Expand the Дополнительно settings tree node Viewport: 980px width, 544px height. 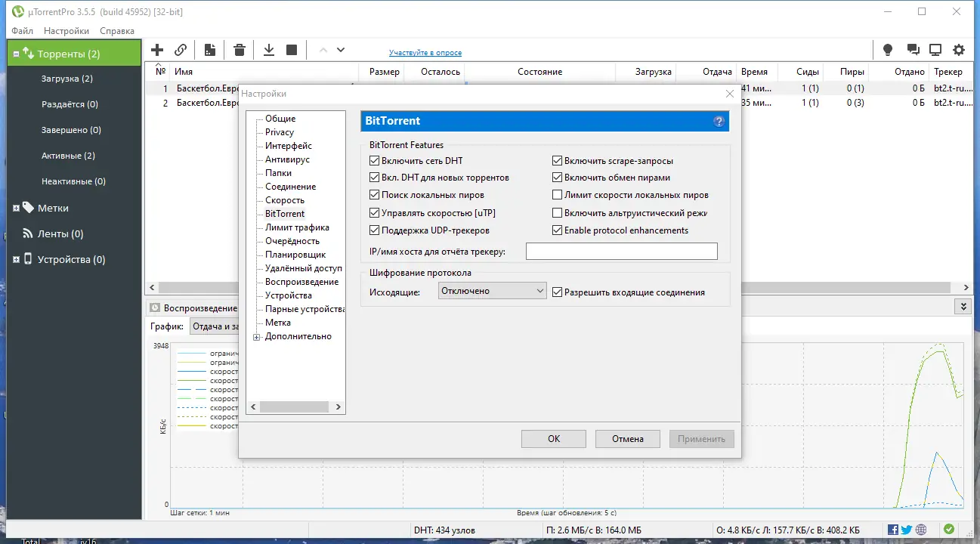click(256, 336)
